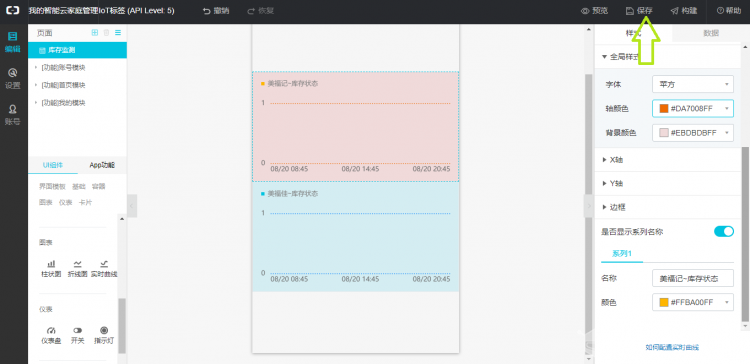
Task: Open the 样式 style tab
Action: [x=633, y=33]
